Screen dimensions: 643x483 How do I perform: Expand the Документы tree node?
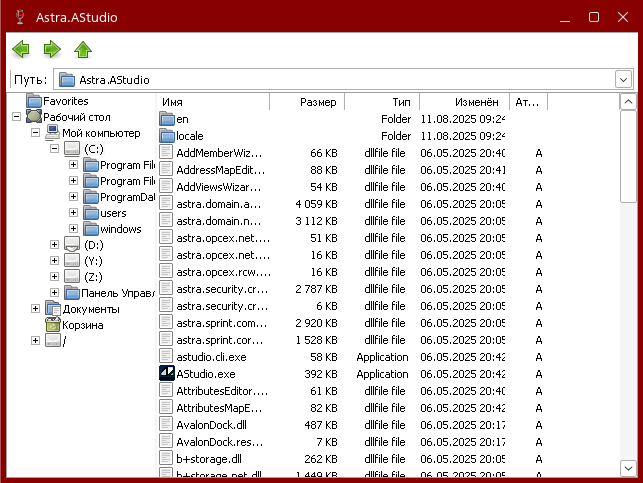click(35, 309)
